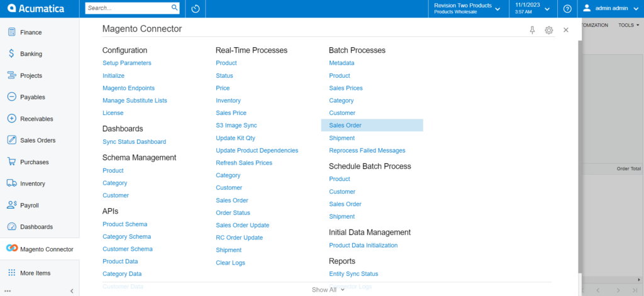Open the License link

(x=113, y=112)
